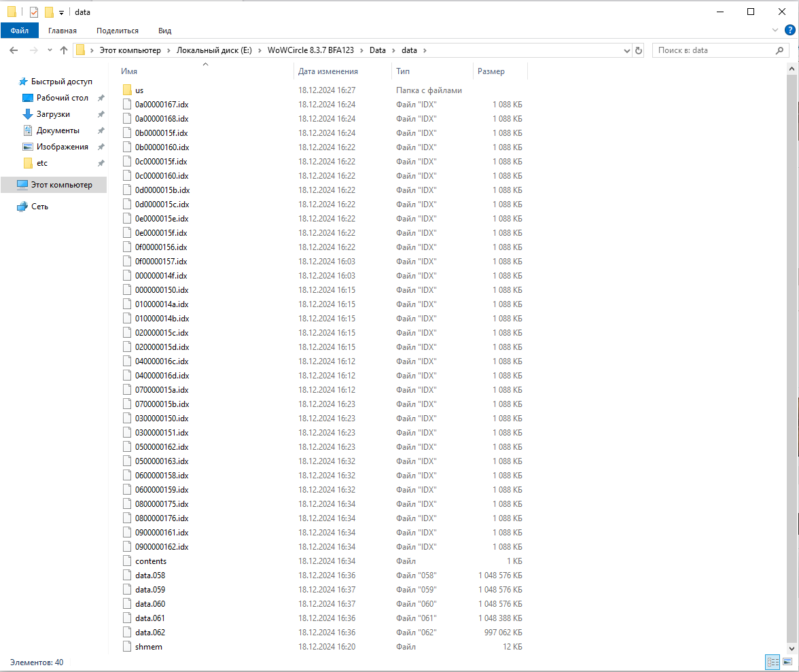
Task: Expand the ribbon with chevron
Action: coord(776,31)
